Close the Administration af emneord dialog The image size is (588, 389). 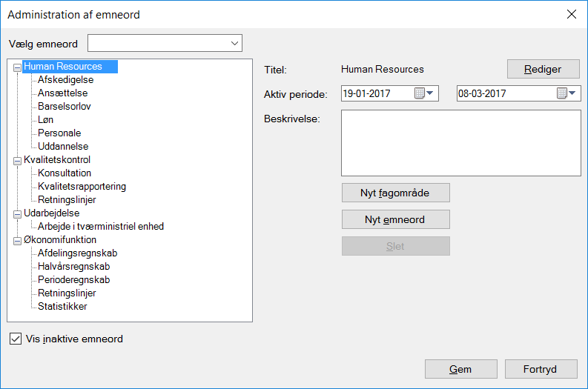tap(572, 14)
